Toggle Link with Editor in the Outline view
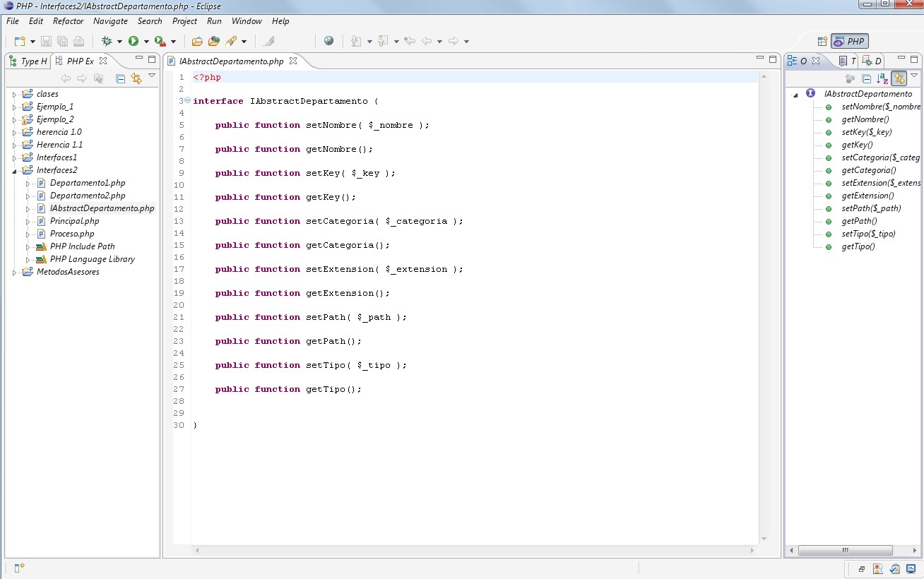 click(x=899, y=78)
